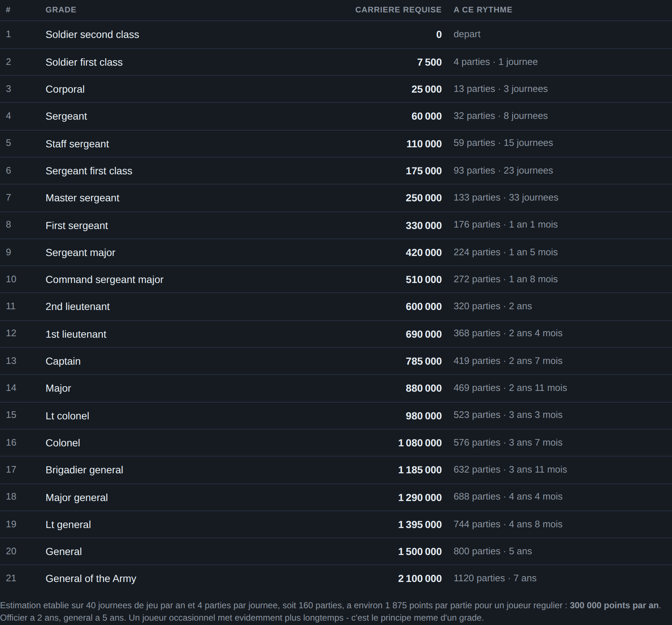The width and height of the screenshot is (672, 625).
Task: Click the General grade in row 20
Action: (63, 552)
